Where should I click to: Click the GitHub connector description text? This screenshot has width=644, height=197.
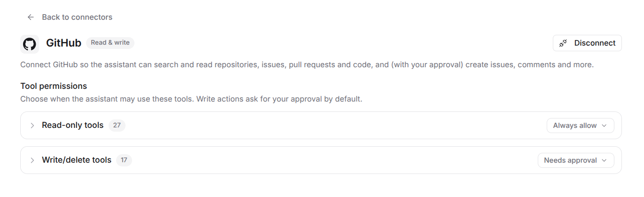307,65
